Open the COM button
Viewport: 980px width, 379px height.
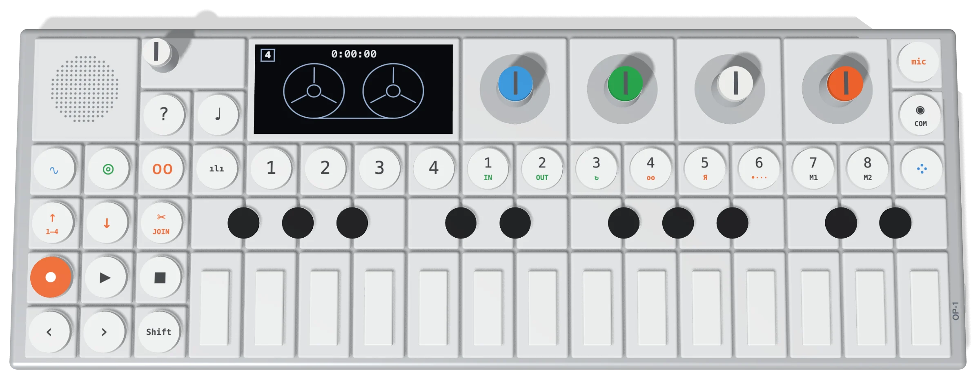tap(920, 116)
